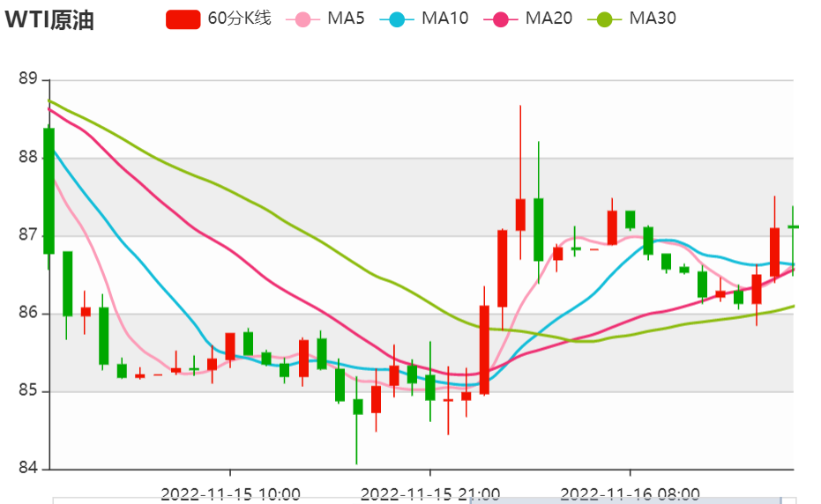Click the 2022-11-15 21:00 axis label
The width and height of the screenshot is (821, 504).
(430, 494)
